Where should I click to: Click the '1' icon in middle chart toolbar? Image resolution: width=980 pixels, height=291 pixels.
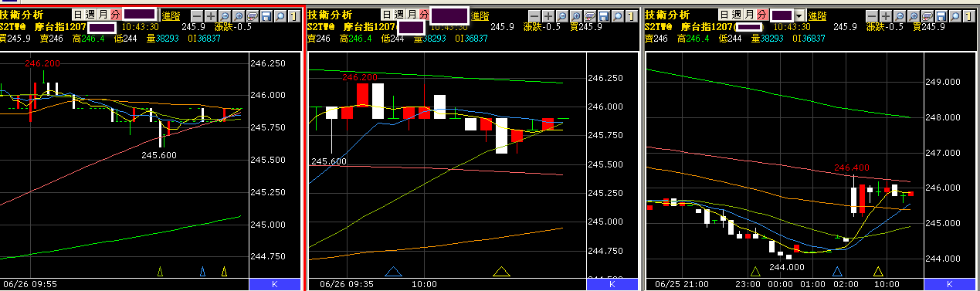point(631,15)
